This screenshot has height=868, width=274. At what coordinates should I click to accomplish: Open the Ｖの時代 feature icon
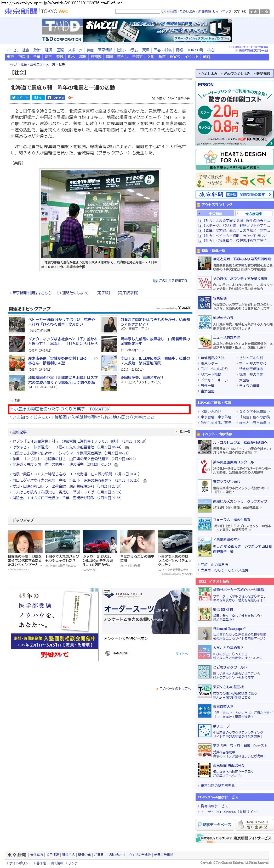[x=204, y=283]
